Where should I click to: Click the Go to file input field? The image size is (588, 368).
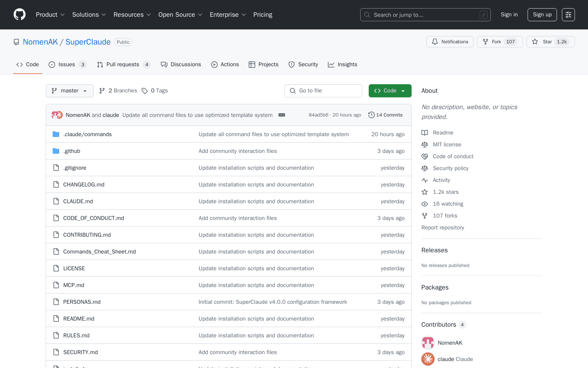tap(323, 90)
